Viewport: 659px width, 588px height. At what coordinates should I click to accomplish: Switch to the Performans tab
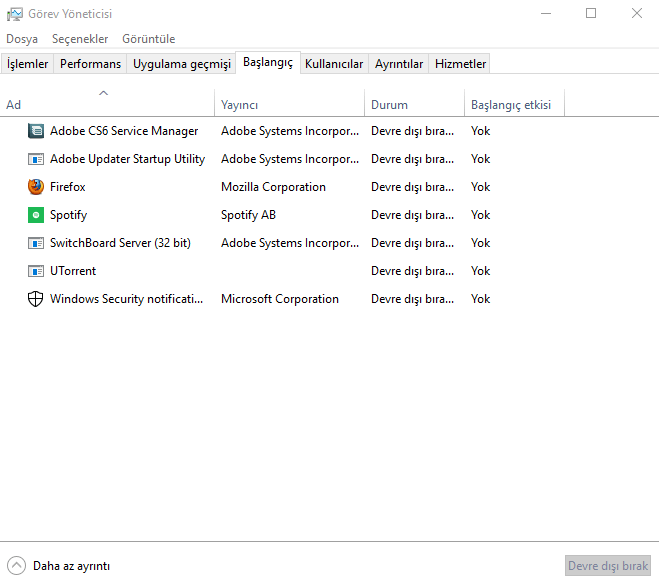click(90, 64)
